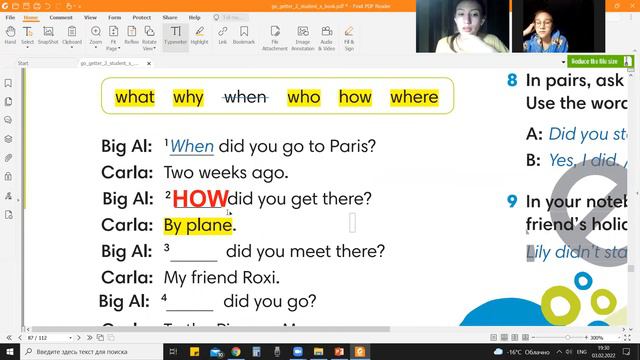This screenshot has height=360, width=640.
Task: Switch to continuous page view mode
Action: click(504, 338)
